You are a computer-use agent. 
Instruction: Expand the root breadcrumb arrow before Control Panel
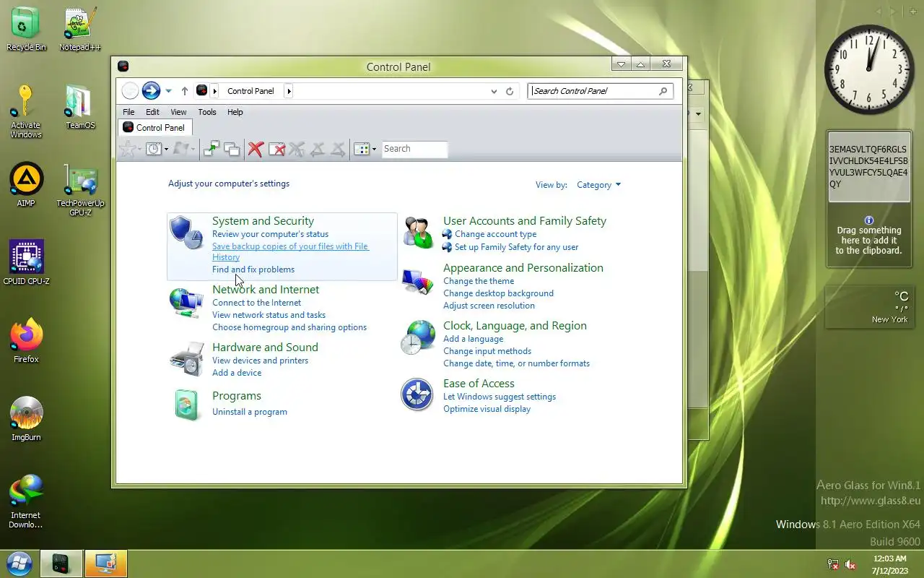(x=214, y=91)
